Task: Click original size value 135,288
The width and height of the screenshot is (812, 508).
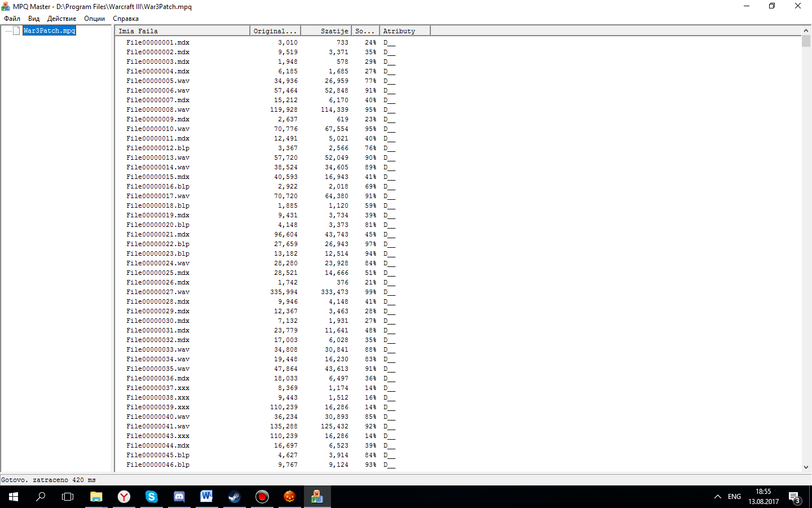Action: click(284, 426)
